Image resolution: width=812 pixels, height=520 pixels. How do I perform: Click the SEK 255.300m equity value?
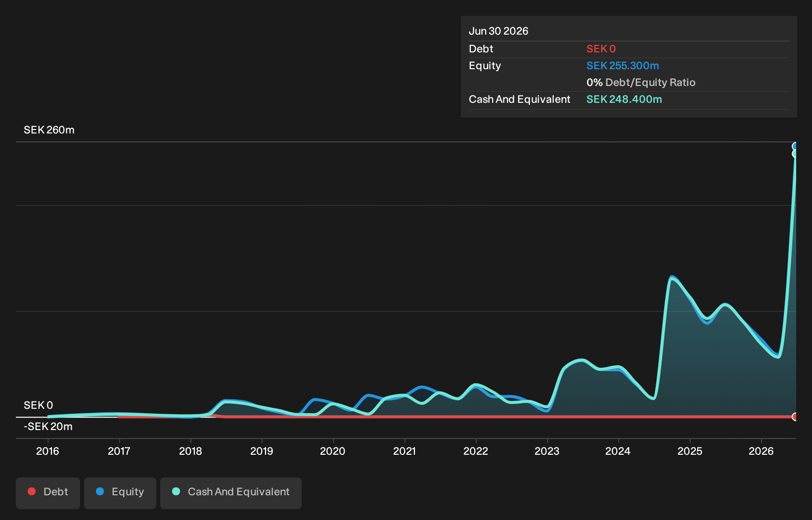623,66
